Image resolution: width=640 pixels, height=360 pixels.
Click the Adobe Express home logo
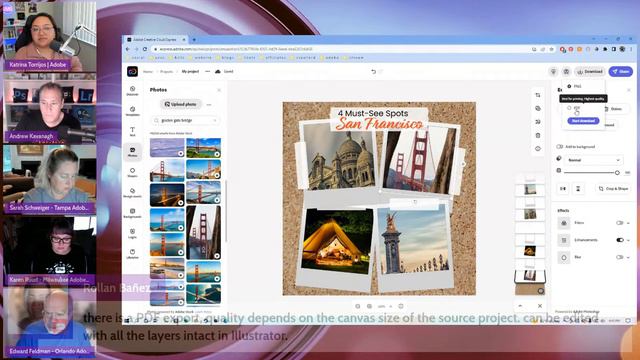point(132,71)
